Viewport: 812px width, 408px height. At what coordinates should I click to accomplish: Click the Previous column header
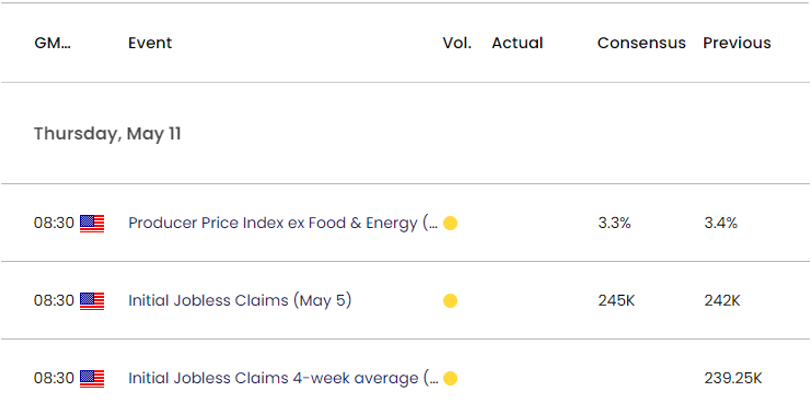[737, 43]
